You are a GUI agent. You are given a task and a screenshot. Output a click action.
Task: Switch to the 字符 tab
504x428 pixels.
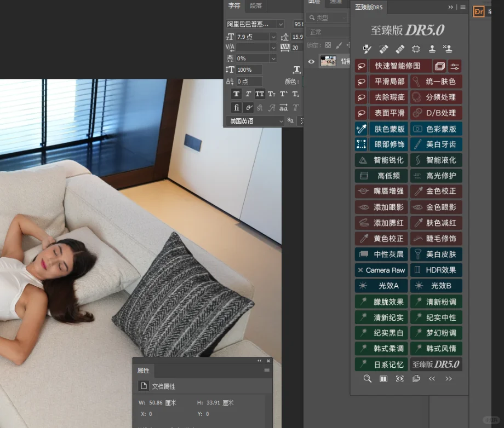(234, 6)
